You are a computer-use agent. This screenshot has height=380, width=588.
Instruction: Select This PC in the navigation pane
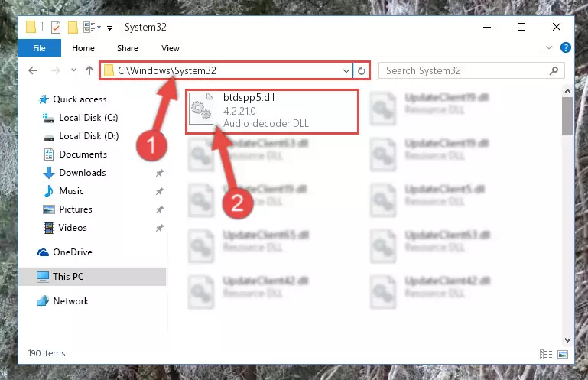93,277
